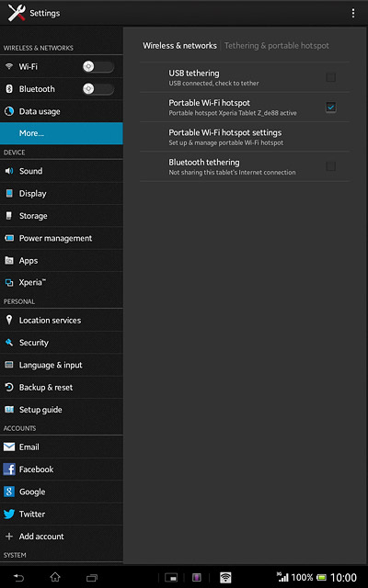Tap the Wi-Fi hotspot status bar icon
The width and height of the screenshot is (368, 588).
tap(225, 578)
